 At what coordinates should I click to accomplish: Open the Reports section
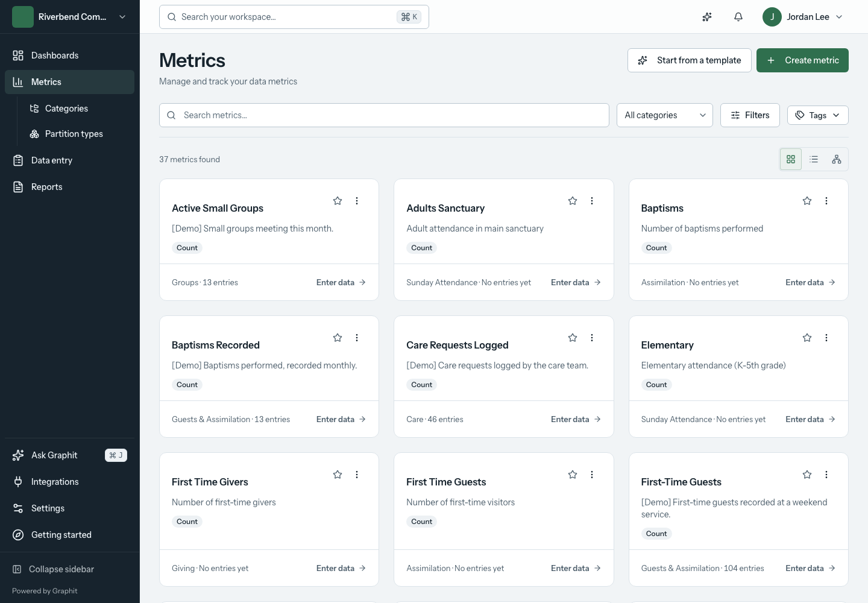click(x=70, y=187)
